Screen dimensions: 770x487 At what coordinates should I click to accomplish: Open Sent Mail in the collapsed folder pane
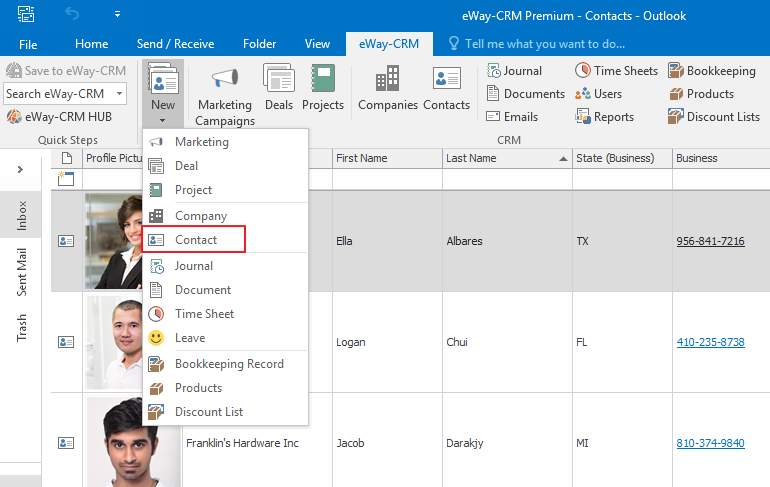pyautogui.click(x=21, y=272)
